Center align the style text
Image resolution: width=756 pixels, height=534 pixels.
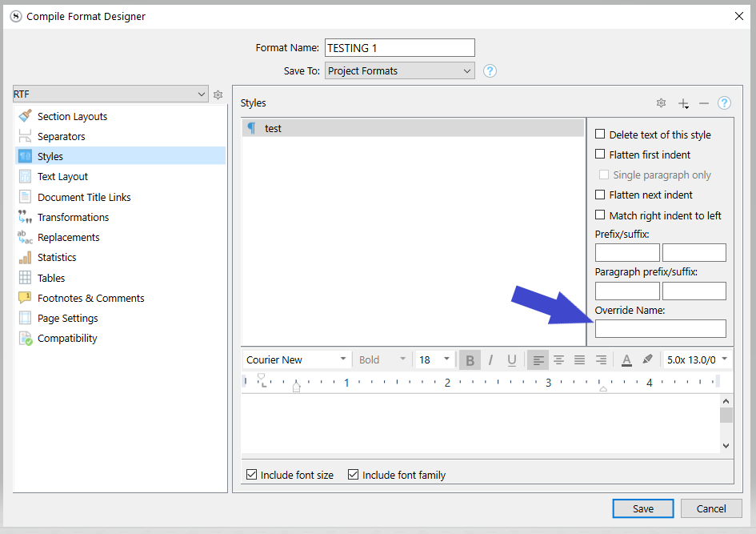pyautogui.click(x=558, y=360)
